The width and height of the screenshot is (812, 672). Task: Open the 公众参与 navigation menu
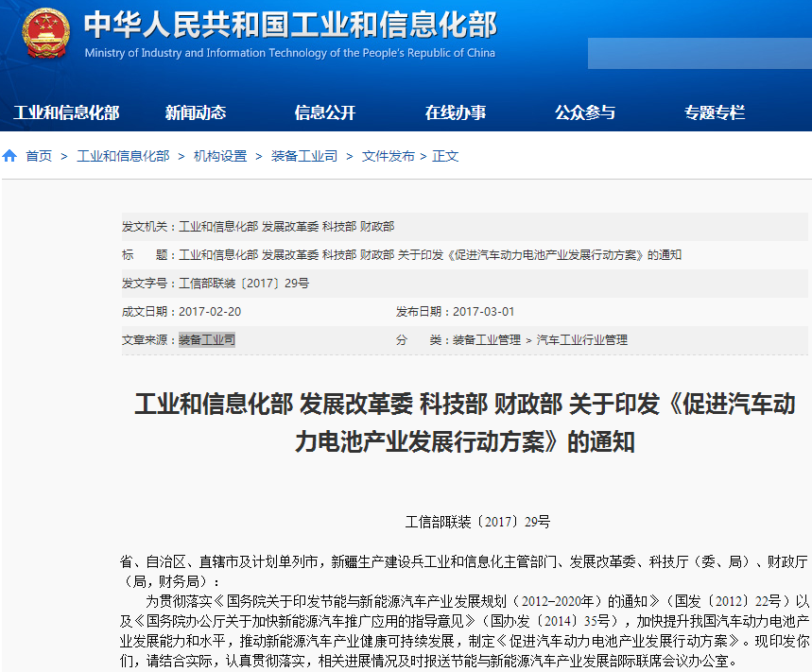[585, 112]
